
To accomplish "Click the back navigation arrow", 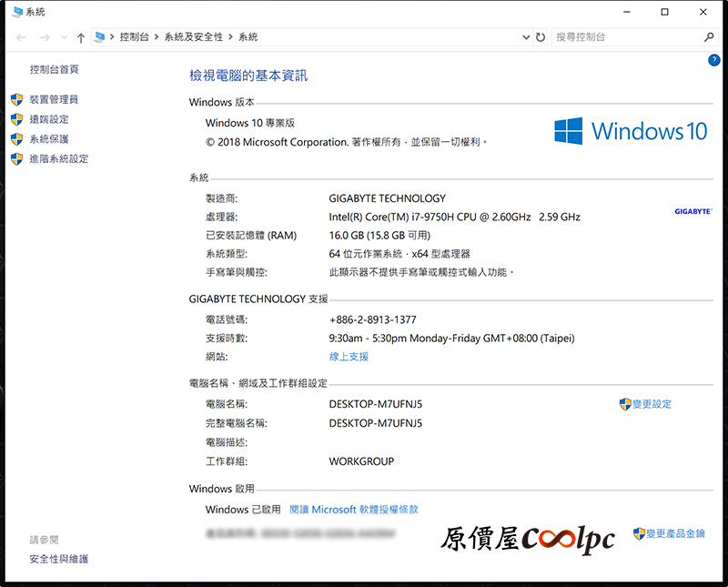I will tap(21, 37).
